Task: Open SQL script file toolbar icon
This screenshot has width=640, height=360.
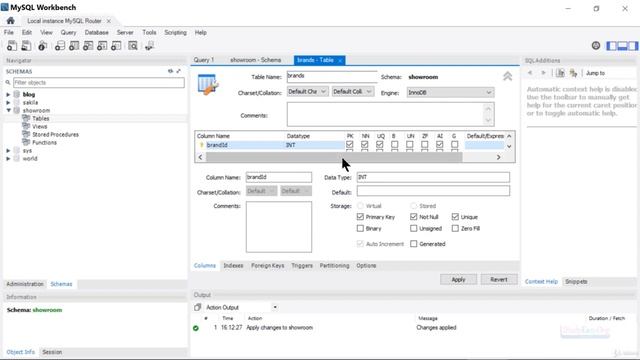Action: click(26, 46)
